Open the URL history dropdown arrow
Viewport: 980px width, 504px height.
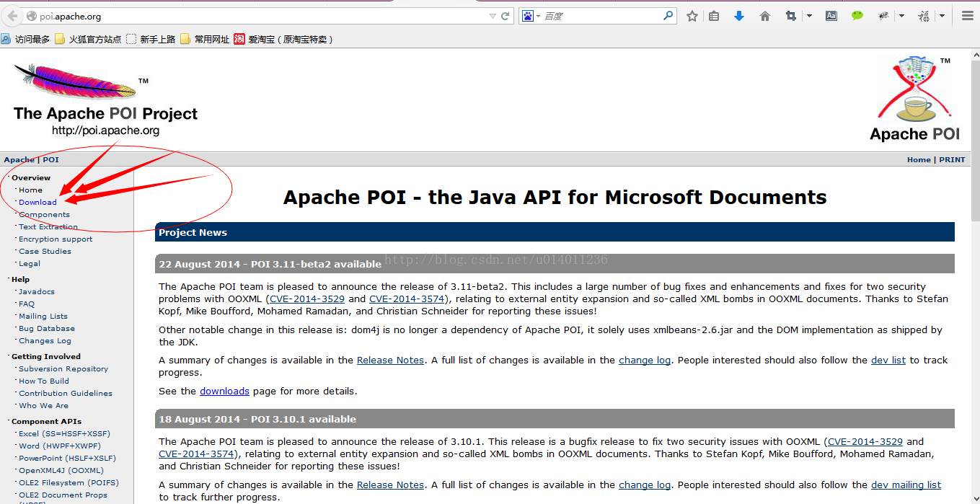tap(493, 16)
